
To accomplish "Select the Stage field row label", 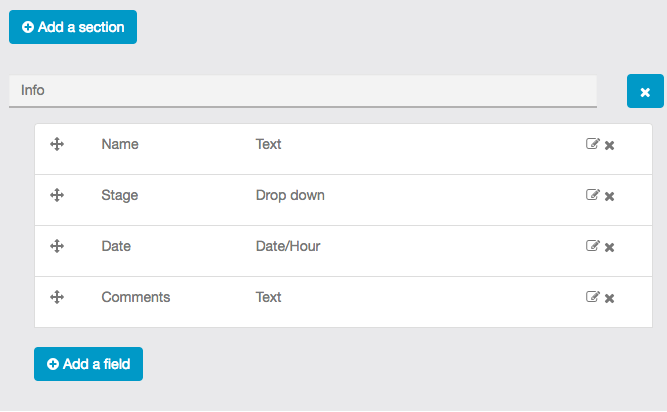I will pyautogui.click(x=120, y=195).
